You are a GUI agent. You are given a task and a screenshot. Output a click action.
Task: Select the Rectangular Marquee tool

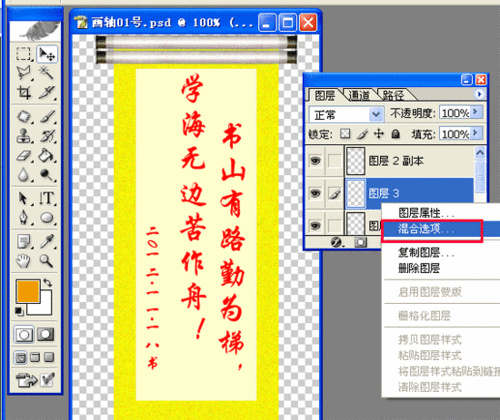23,54
